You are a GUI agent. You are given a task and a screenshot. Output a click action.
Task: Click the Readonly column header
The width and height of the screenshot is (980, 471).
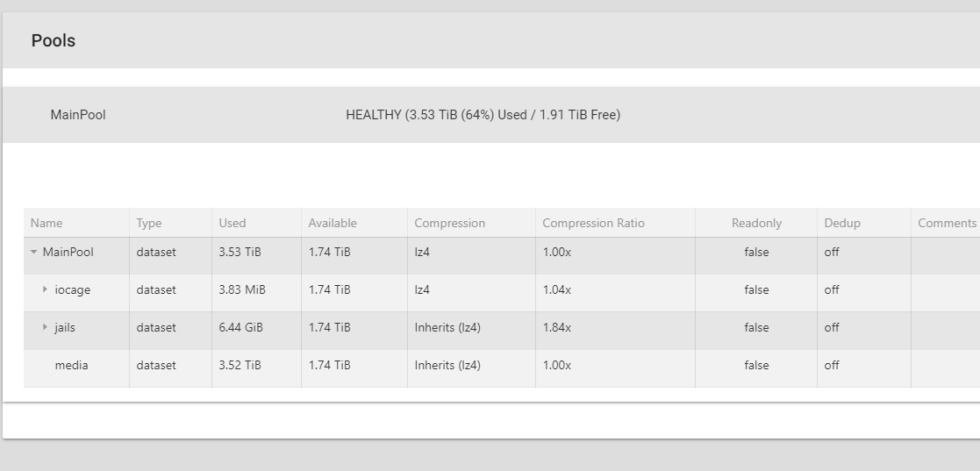tap(756, 223)
